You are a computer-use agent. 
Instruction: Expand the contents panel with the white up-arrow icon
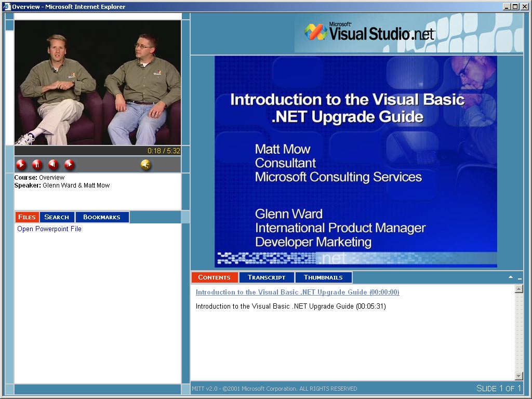[511, 277]
